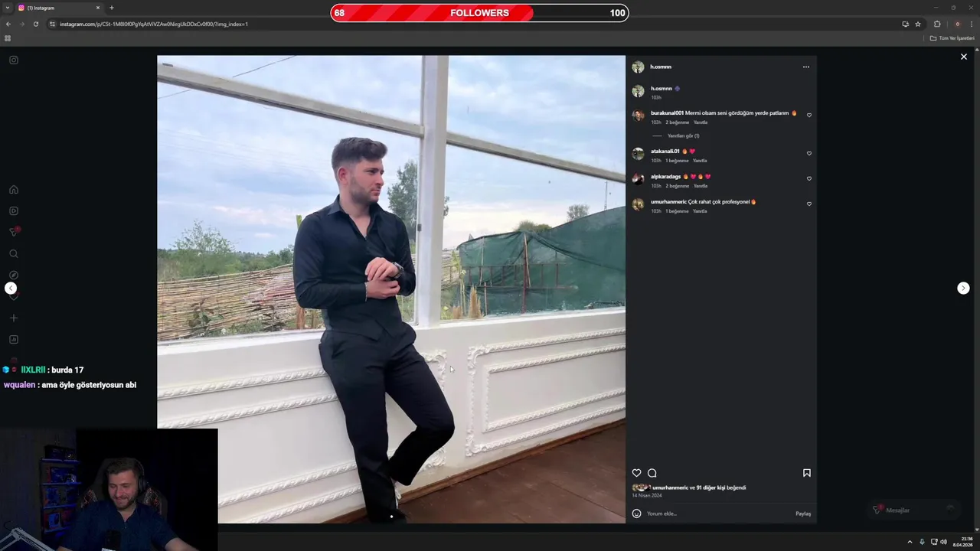Open Instagram home from the sidebar
Image resolution: width=980 pixels, height=551 pixels.
coord(14,190)
